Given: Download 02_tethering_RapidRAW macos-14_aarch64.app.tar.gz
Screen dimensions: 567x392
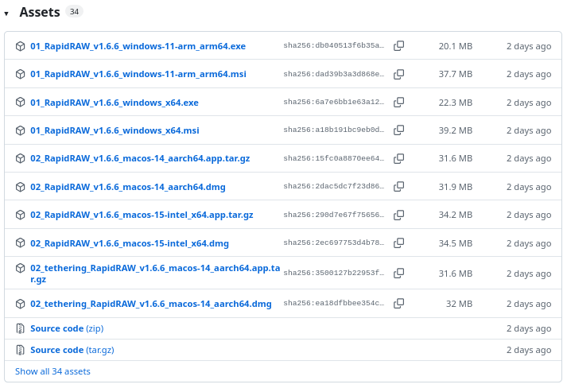Looking at the screenshot, I should click(155, 274).
